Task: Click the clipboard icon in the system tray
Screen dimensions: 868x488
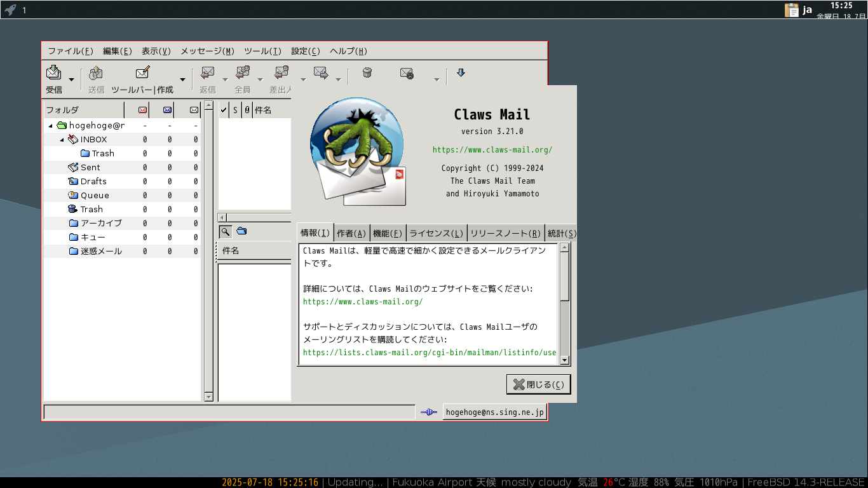Action: (x=792, y=10)
